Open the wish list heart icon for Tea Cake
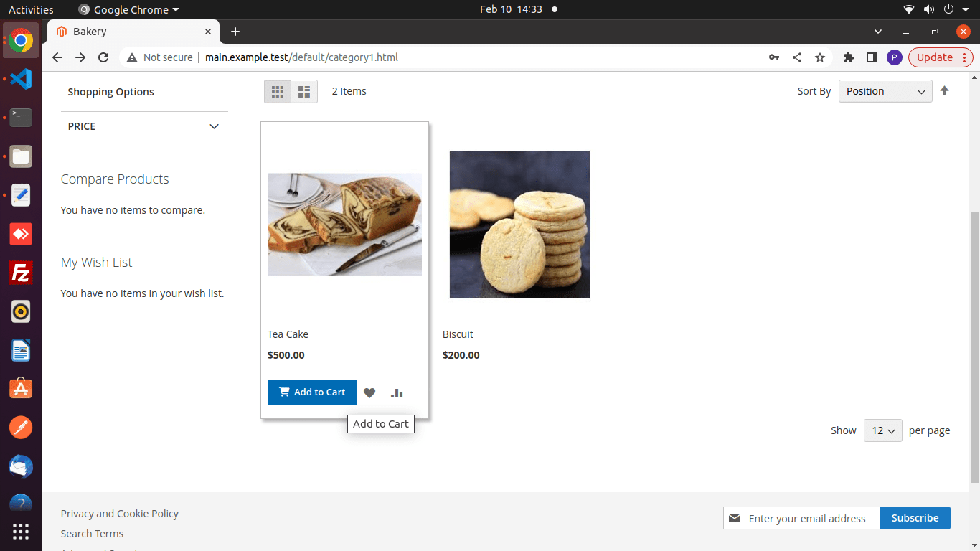 click(x=369, y=392)
